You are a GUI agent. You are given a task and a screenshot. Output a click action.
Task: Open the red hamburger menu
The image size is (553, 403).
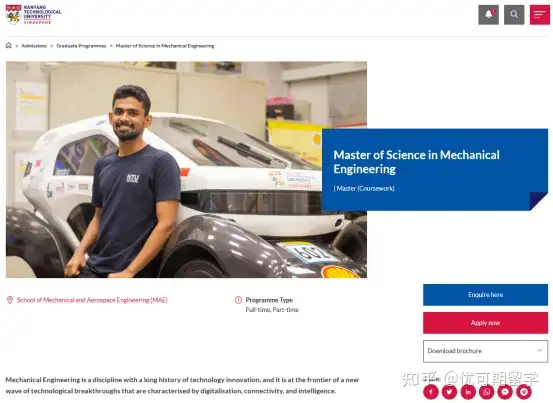[x=540, y=14]
